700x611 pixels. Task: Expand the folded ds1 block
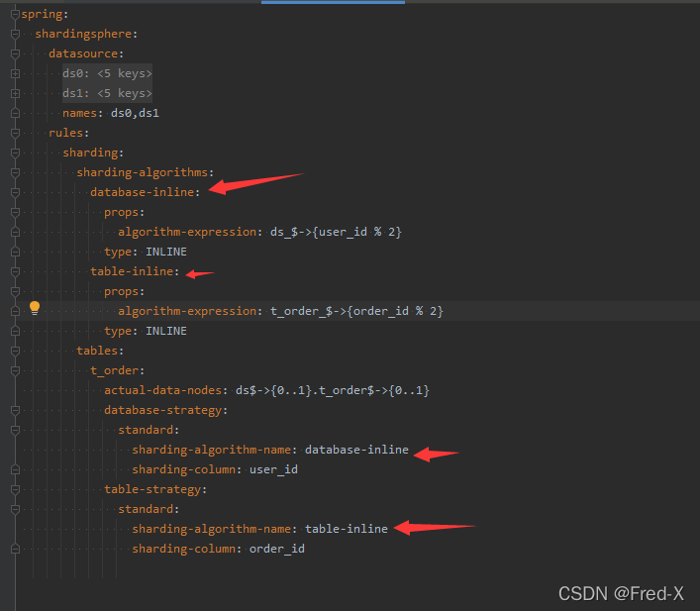(x=15, y=93)
